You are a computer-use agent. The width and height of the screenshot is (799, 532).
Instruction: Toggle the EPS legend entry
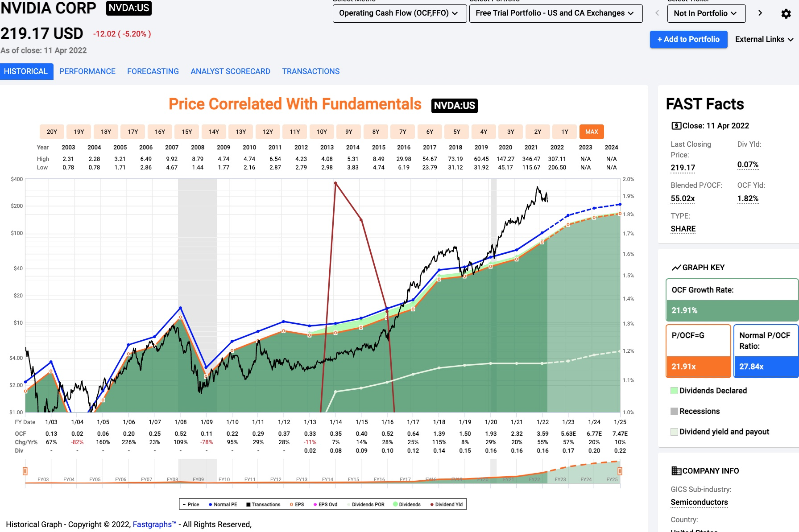[x=297, y=504]
